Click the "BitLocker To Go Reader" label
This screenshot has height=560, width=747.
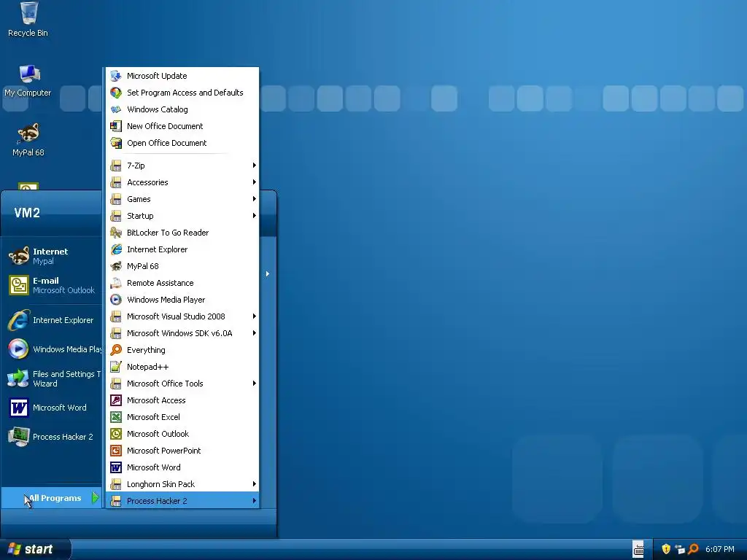click(168, 233)
